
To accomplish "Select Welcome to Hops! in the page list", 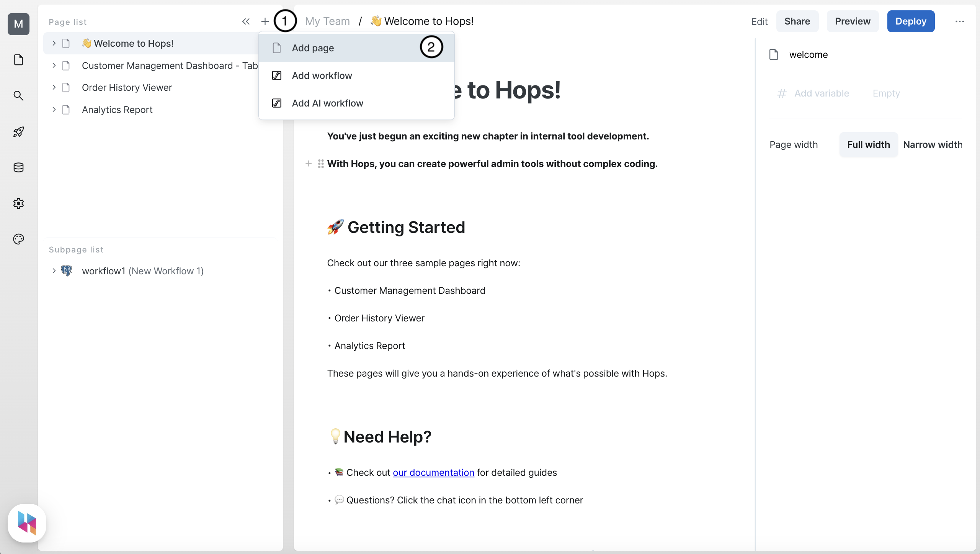I will click(152, 43).
